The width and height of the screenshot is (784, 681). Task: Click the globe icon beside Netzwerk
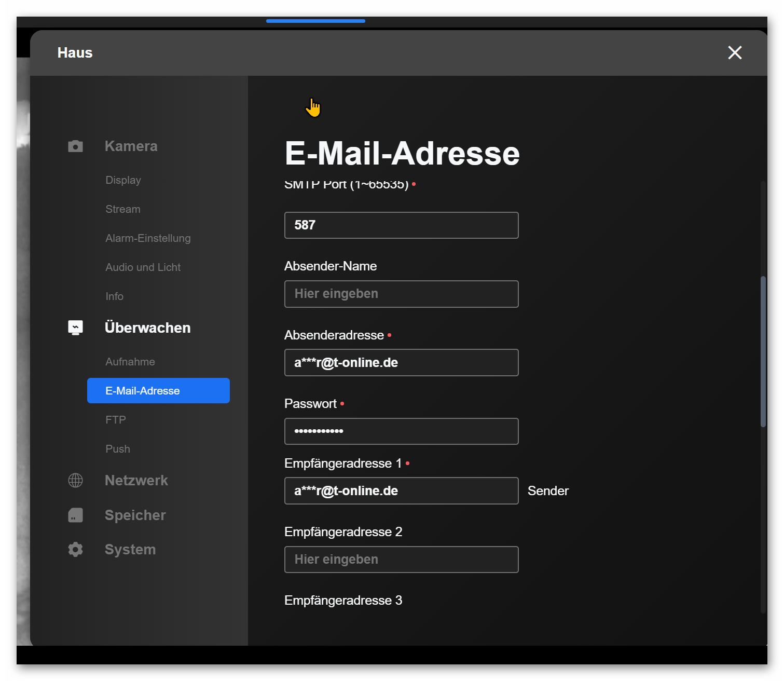point(75,480)
